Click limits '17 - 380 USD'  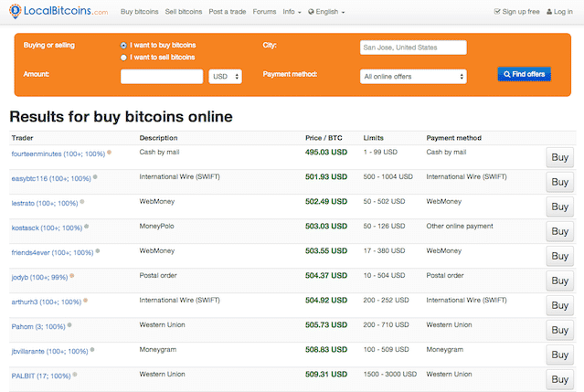(x=384, y=251)
